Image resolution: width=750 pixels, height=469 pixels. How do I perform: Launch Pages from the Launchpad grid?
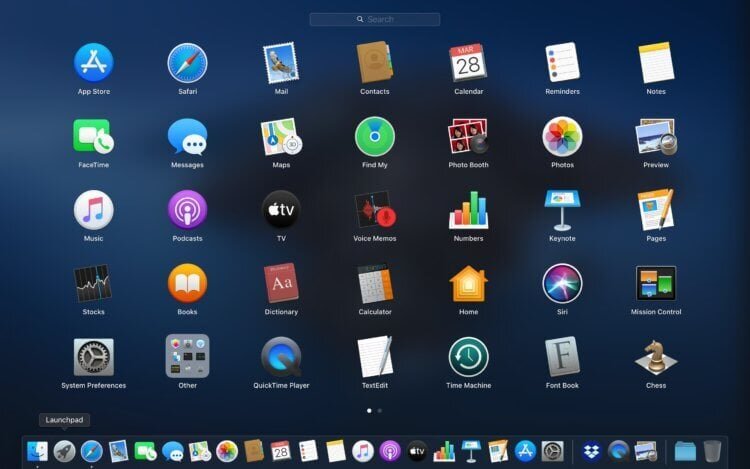coord(656,209)
